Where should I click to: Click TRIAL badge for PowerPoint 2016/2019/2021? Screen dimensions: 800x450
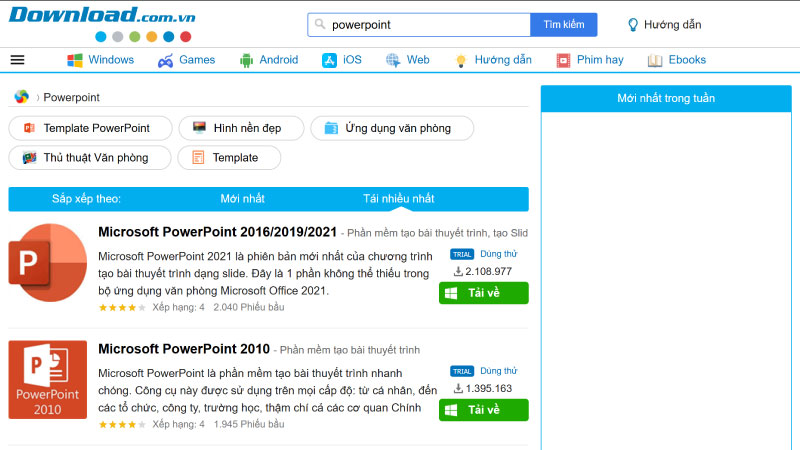pyautogui.click(x=462, y=254)
